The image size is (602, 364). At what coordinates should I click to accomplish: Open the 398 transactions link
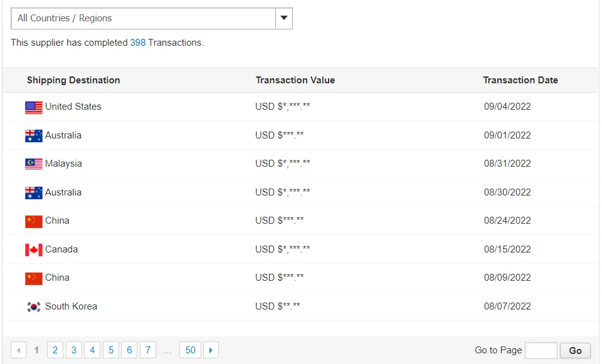pyautogui.click(x=138, y=43)
